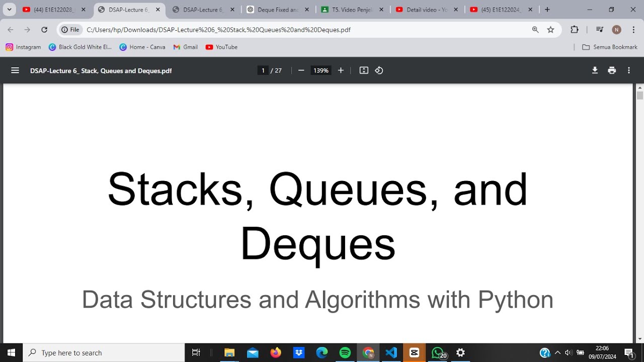Click the File site info chip
The height and width of the screenshot is (362, 644).
click(x=70, y=30)
